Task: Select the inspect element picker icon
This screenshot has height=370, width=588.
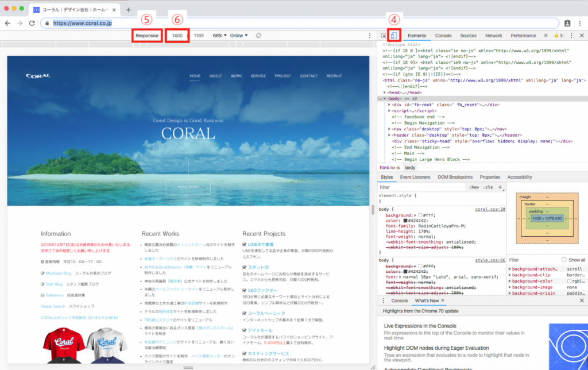Action: [x=383, y=36]
